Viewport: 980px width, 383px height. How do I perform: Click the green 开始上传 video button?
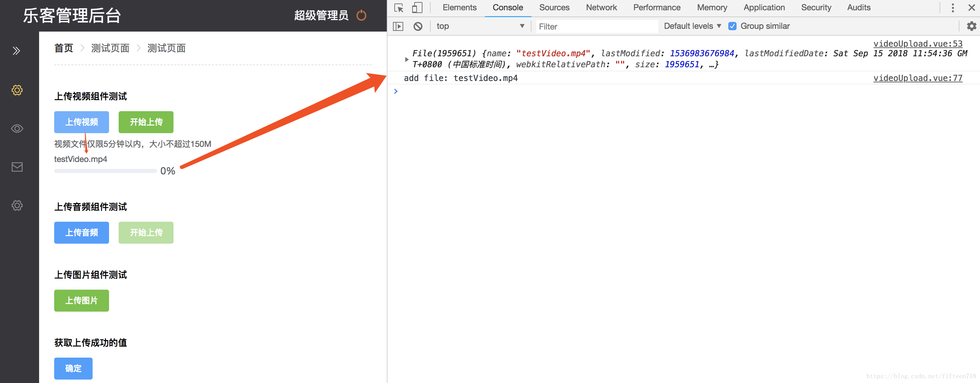146,122
